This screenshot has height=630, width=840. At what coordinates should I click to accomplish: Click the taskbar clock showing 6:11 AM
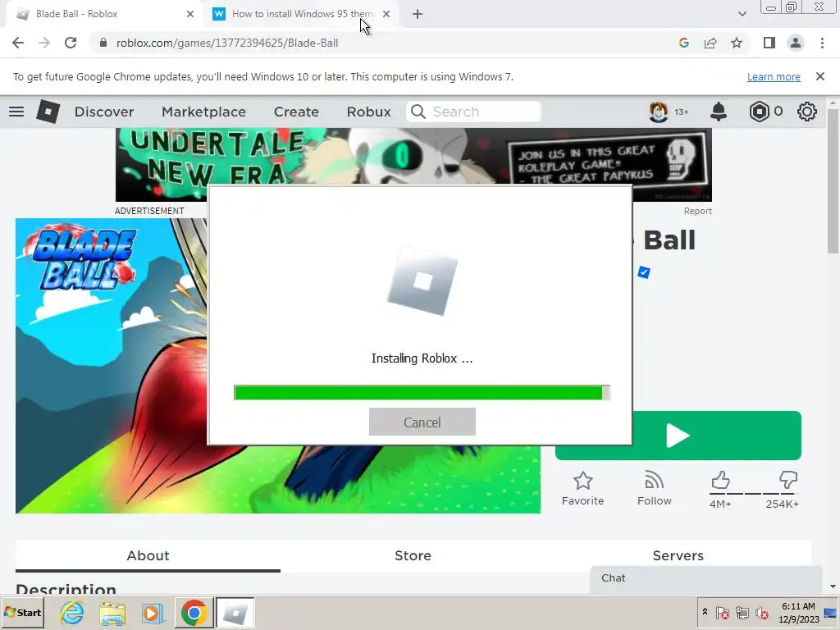799,612
